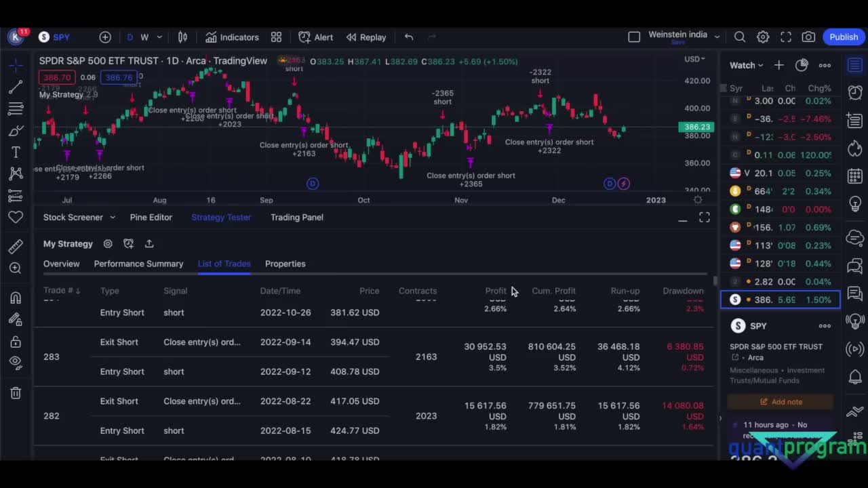868x488 pixels.
Task: Expand the USD currency dropdown
Action: click(694, 59)
